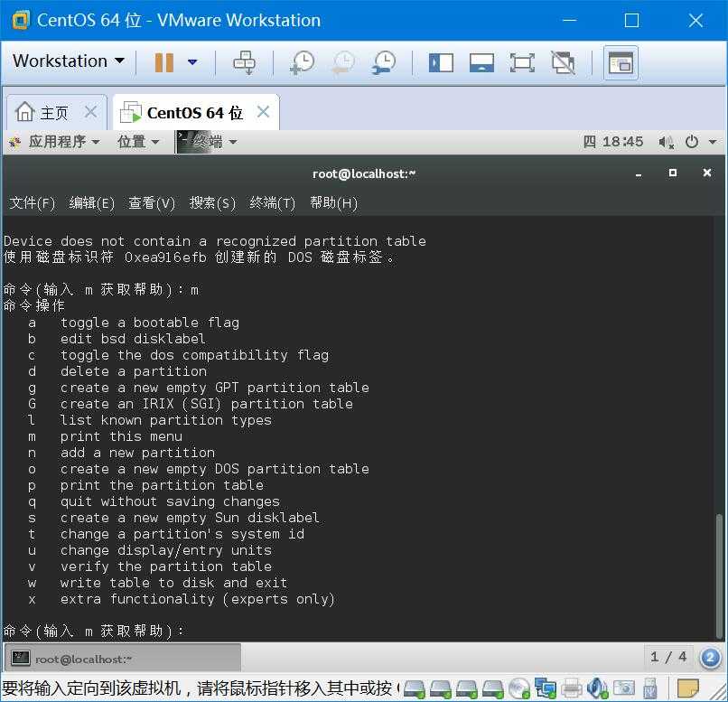Click the first hard disk status icon
This screenshot has height=702, width=728.
415,689
